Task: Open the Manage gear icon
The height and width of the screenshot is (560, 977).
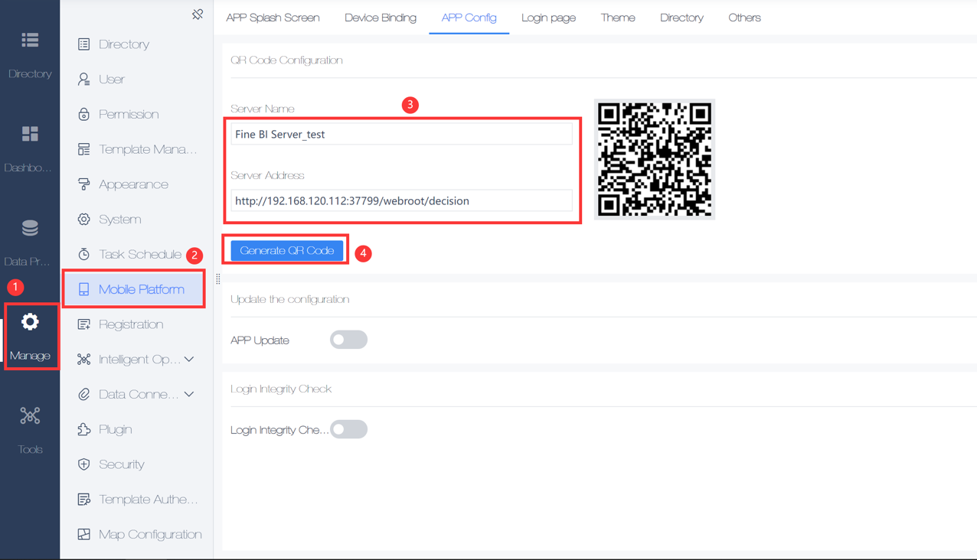Action: 30,322
